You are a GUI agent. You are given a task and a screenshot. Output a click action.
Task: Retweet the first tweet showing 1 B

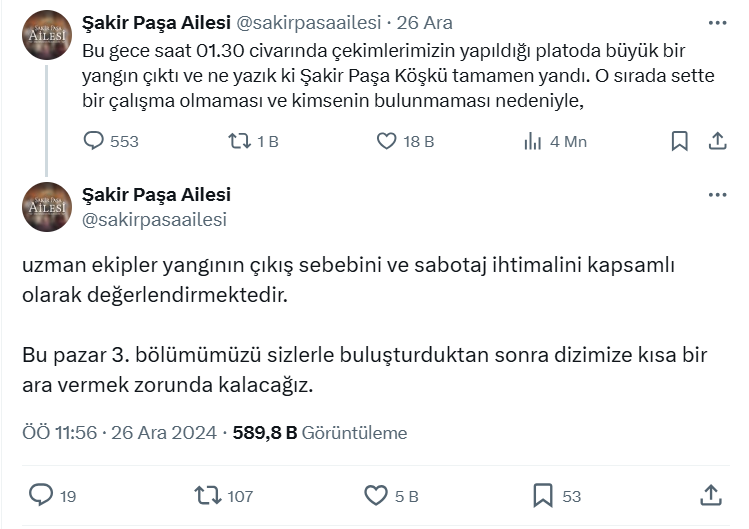pyautogui.click(x=239, y=141)
